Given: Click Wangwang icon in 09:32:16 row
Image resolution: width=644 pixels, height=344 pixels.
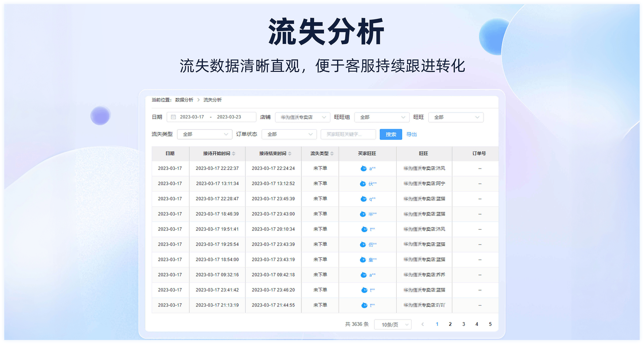Looking at the screenshot, I should point(363,275).
